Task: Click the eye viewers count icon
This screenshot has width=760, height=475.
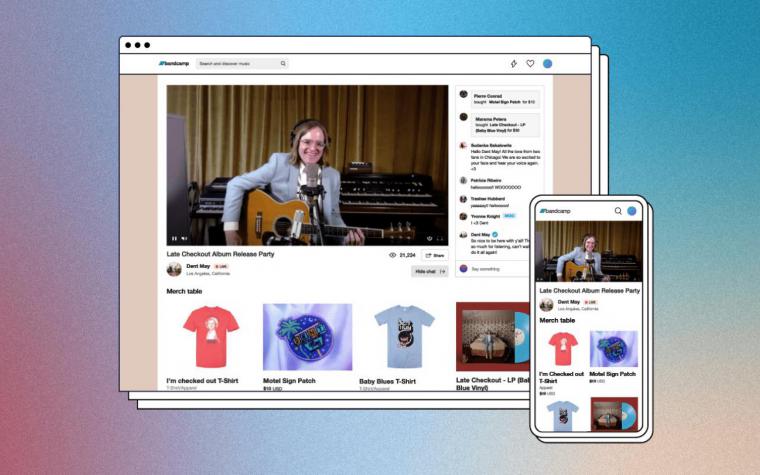Action: (393, 255)
